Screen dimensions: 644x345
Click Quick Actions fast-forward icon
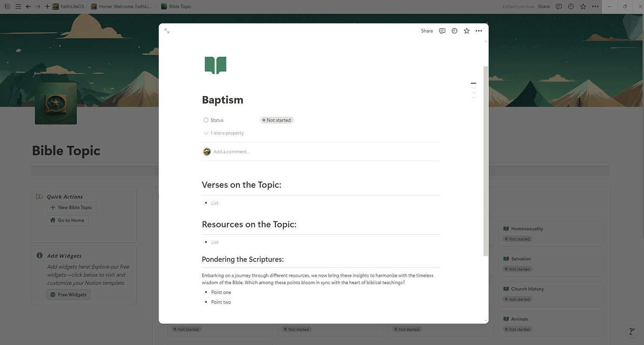click(x=39, y=197)
